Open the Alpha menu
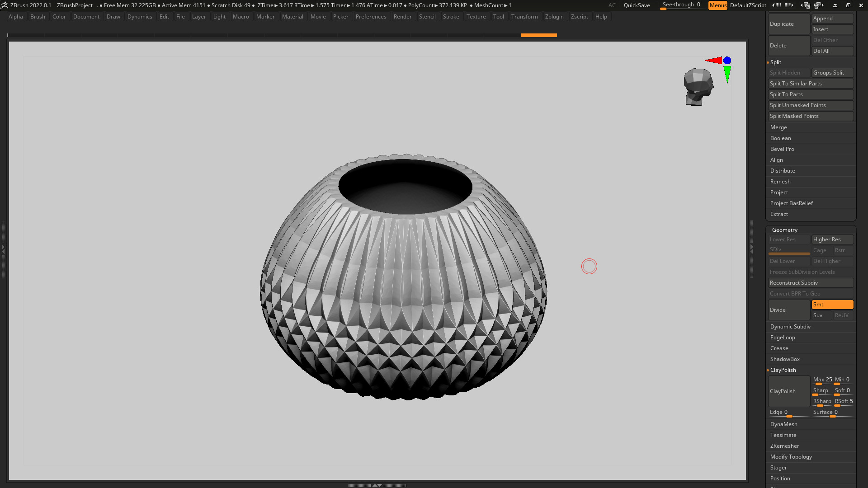This screenshot has width=868, height=488. click(16, 17)
